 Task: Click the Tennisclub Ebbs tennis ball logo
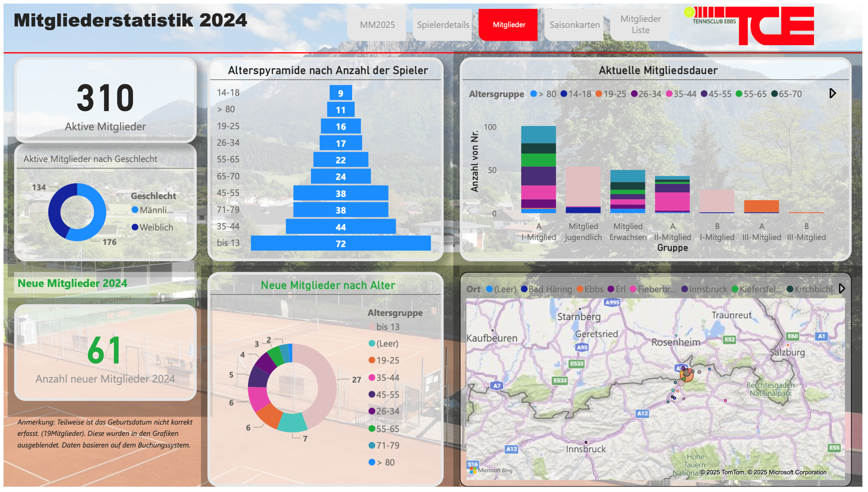point(690,11)
